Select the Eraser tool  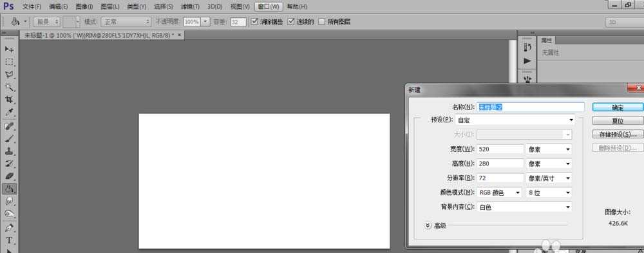tap(10, 176)
